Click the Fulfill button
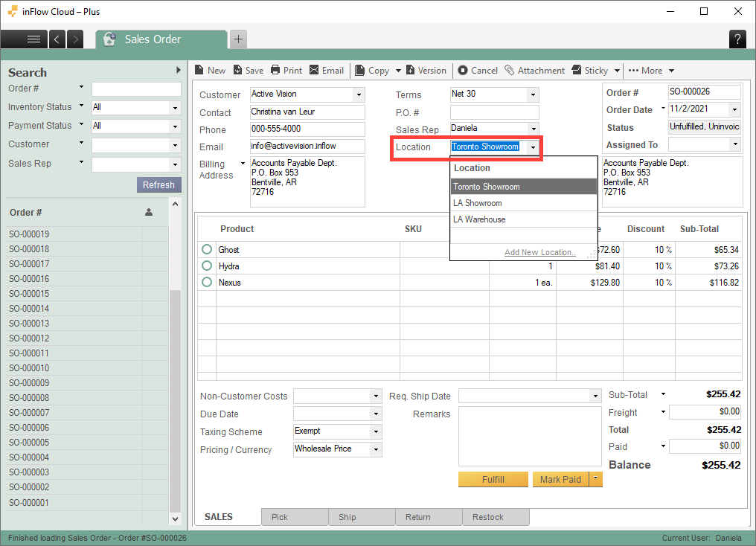This screenshot has height=546, width=756. pos(493,479)
